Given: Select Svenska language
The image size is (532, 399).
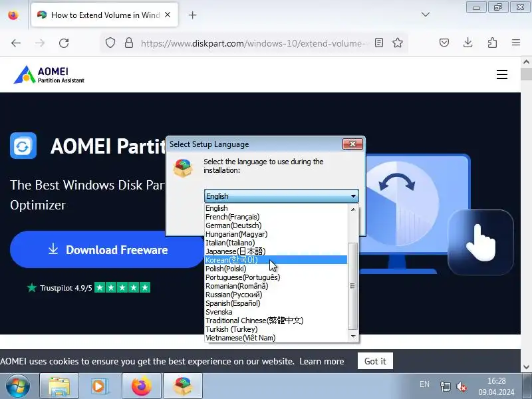Looking at the screenshot, I should tap(276, 312).
